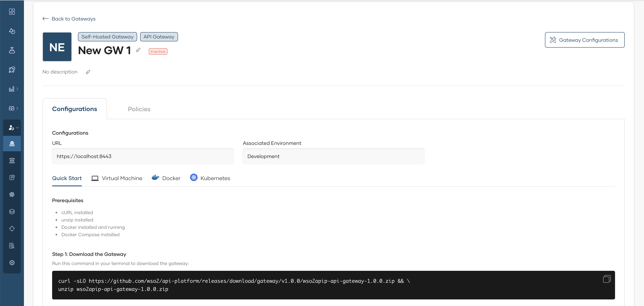Select the Kubernetes setup tab
This screenshot has width=644, height=306.
(210, 178)
